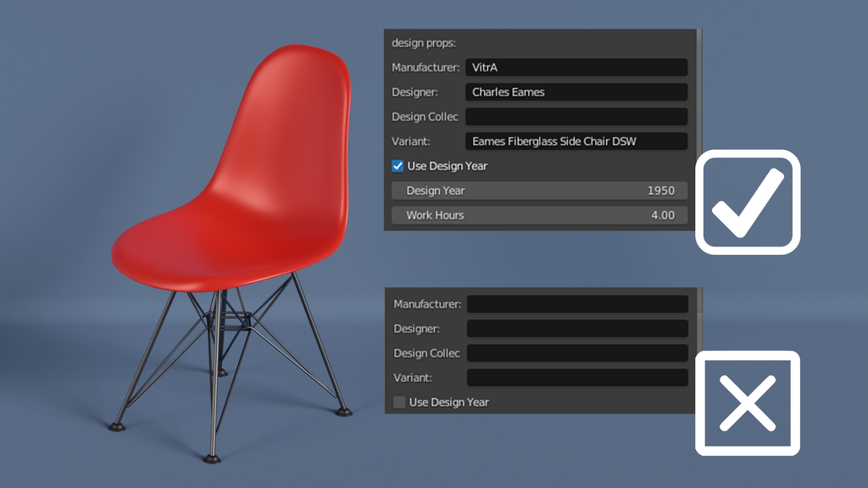Image resolution: width=868 pixels, height=488 pixels.
Task: Click the Work Hours slider showing 4.00
Action: [540, 215]
